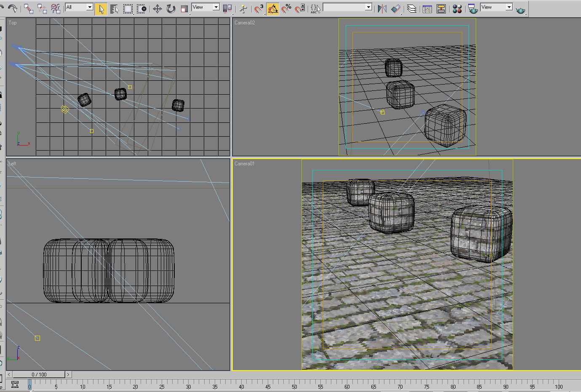Viewport: 581px width, 392px height.
Task: Click the Camera01 viewport label
Action: [x=244, y=164]
